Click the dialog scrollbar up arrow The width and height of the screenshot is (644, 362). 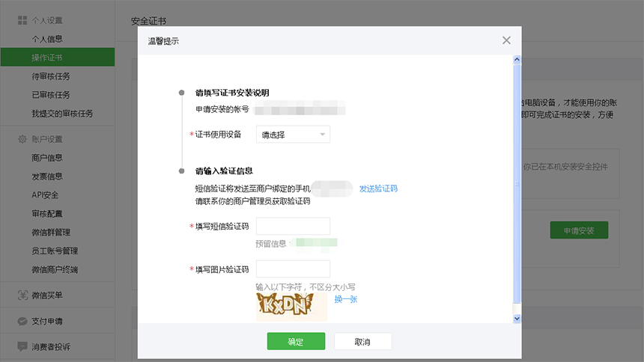(x=517, y=60)
